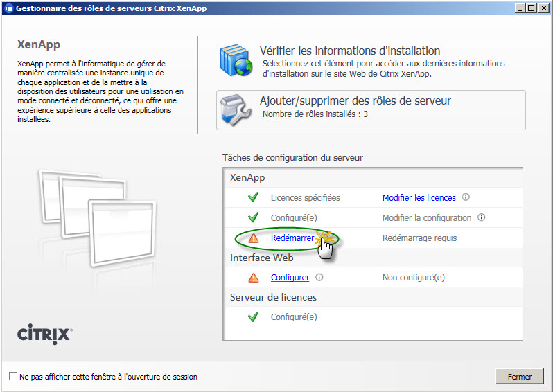Click the Citrix logo

[45, 334]
